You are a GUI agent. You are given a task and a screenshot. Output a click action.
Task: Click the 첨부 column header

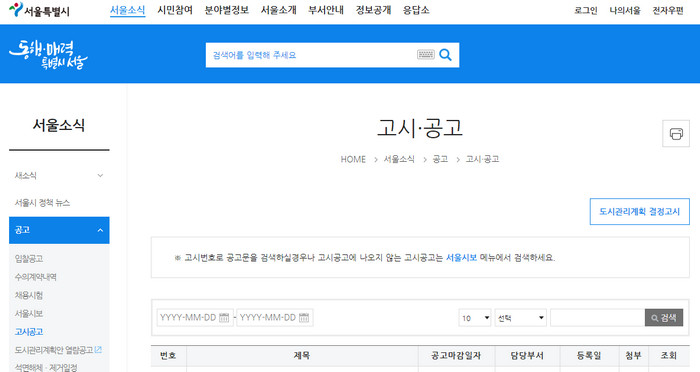point(633,355)
